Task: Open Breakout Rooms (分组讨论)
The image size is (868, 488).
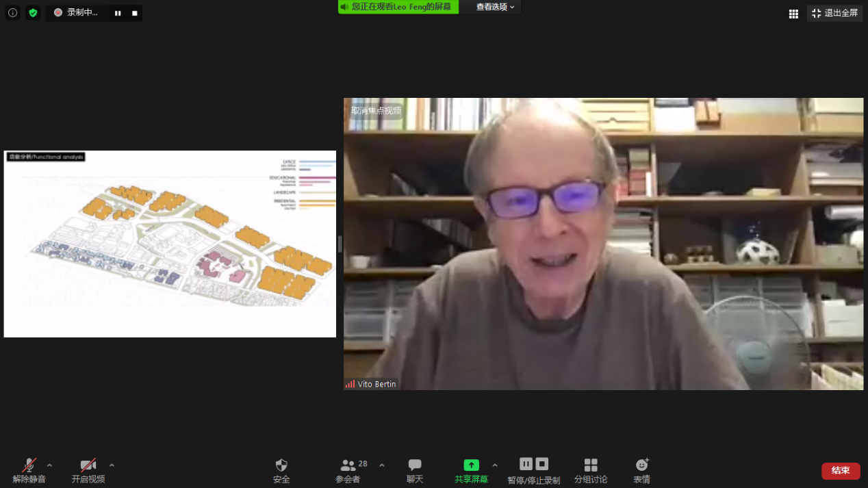Action: click(591, 471)
